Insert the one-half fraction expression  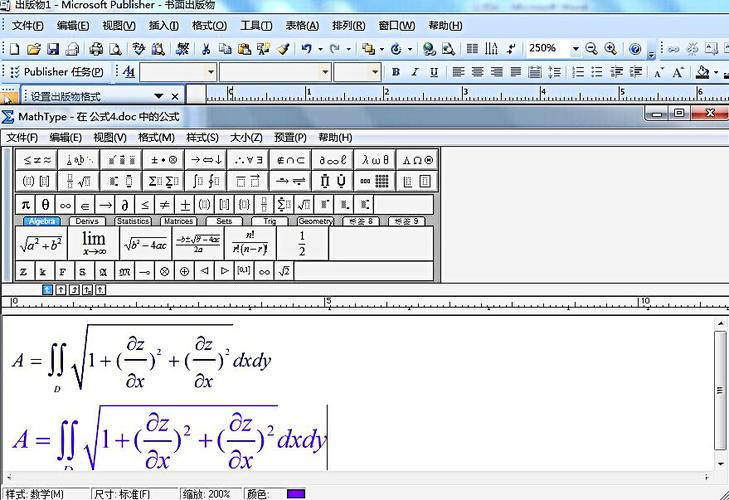click(302, 243)
